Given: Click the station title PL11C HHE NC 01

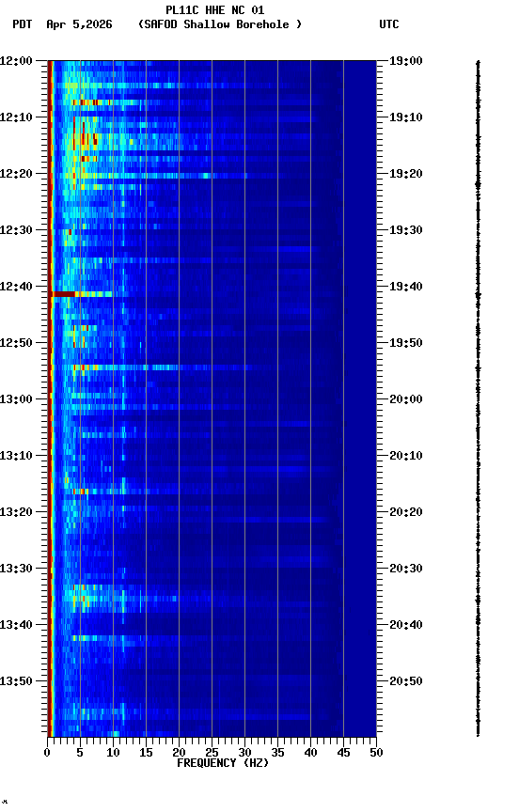Looking at the screenshot, I should 214,9.
